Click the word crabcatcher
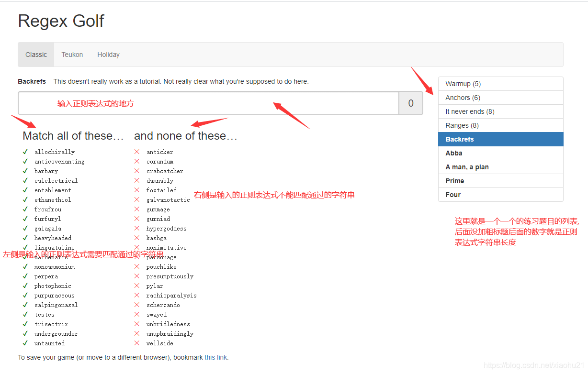This screenshot has height=374, width=588. (x=165, y=171)
